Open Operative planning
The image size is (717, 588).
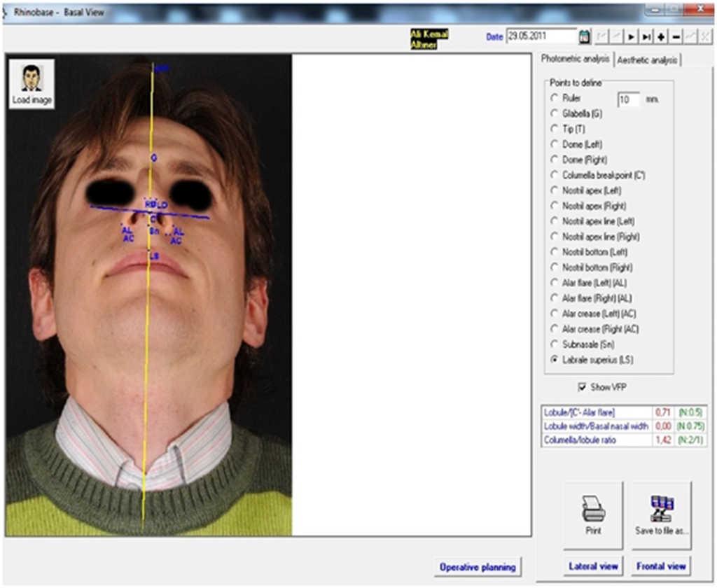477,567
